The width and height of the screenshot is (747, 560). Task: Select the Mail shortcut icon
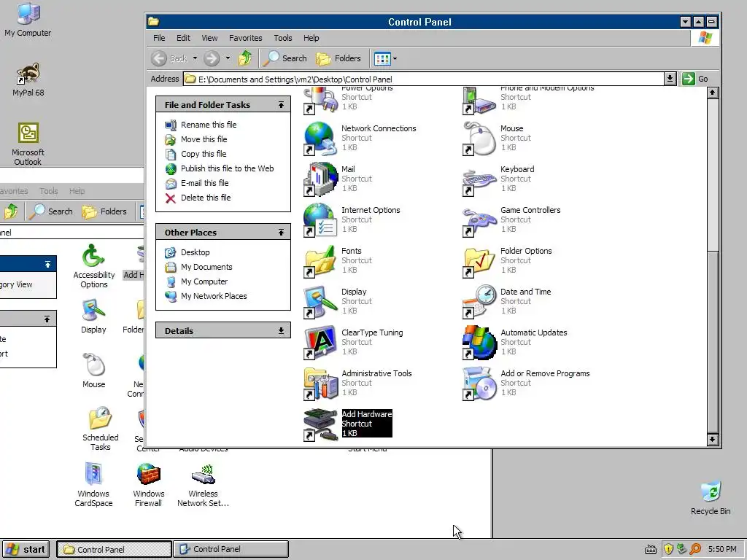coord(320,179)
